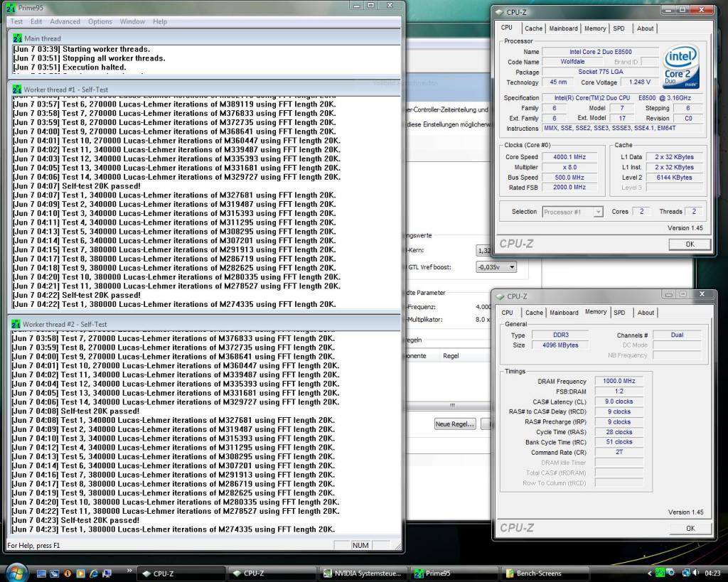Click the NVIDIA taskbar button icon
The width and height of the screenshot is (728, 582).
tap(328, 573)
